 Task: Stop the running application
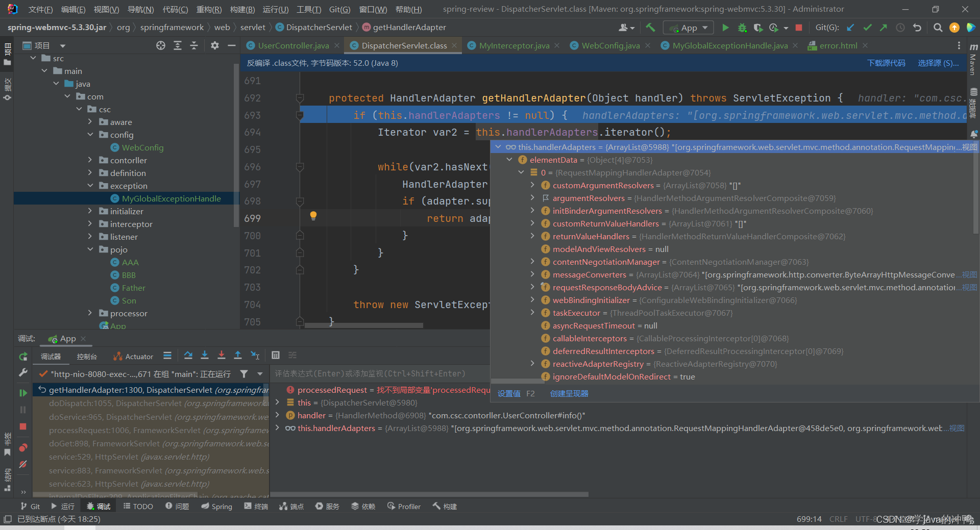799,28
